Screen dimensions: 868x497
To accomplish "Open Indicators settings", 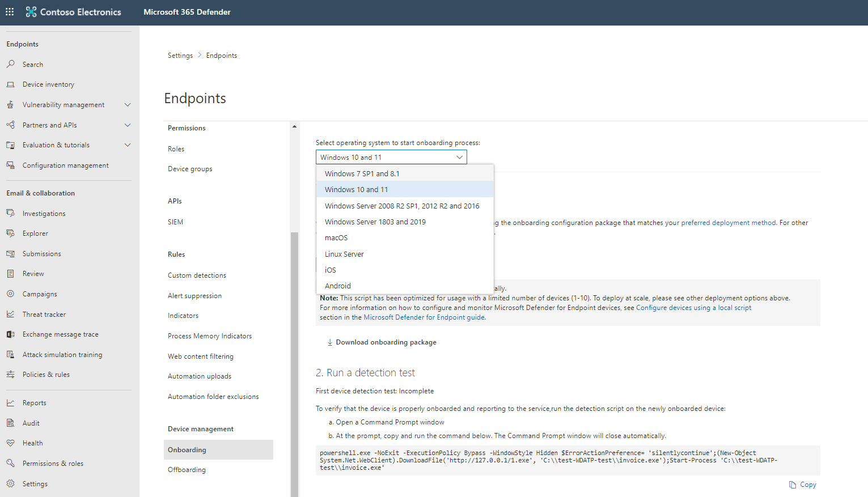I will [x=183, y=316].
